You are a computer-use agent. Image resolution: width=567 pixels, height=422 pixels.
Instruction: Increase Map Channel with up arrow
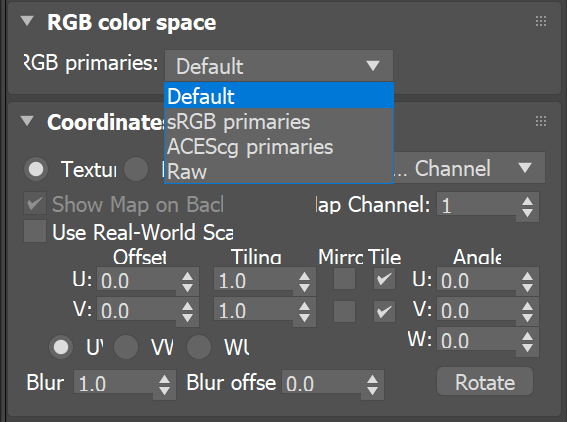[x=527, y=201]
